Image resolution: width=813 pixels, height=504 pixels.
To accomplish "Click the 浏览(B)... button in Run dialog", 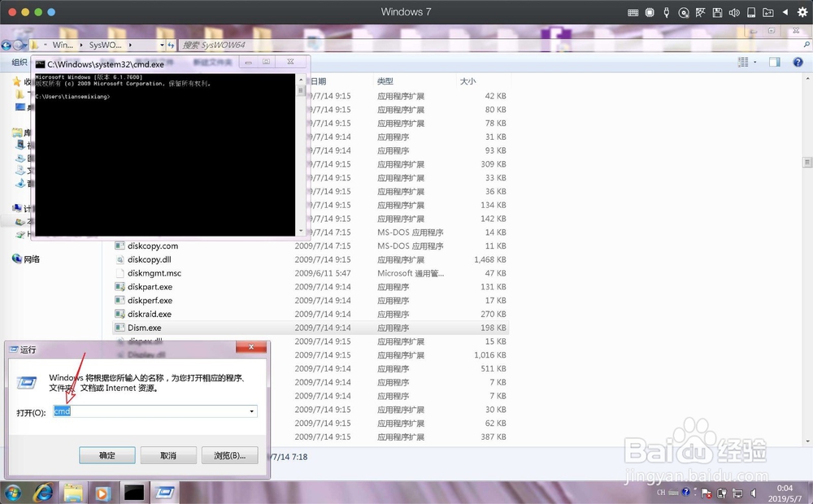I will (x=230, y=455).
